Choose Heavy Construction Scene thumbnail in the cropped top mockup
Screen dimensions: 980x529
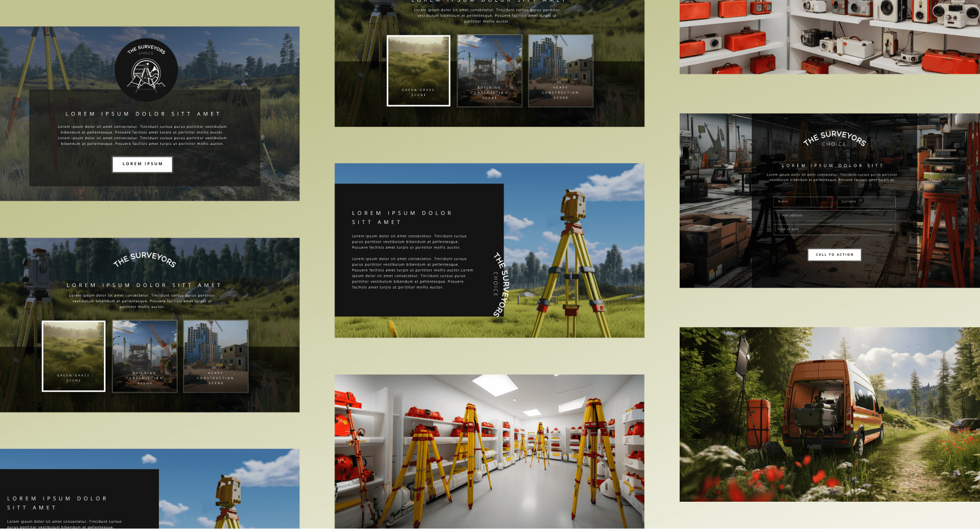(560, 70)
